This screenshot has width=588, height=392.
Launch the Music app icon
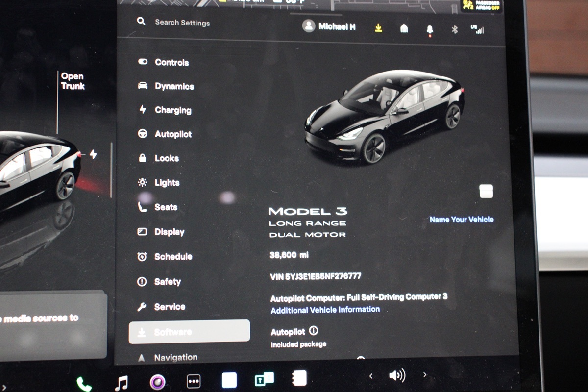pos(121,382)
